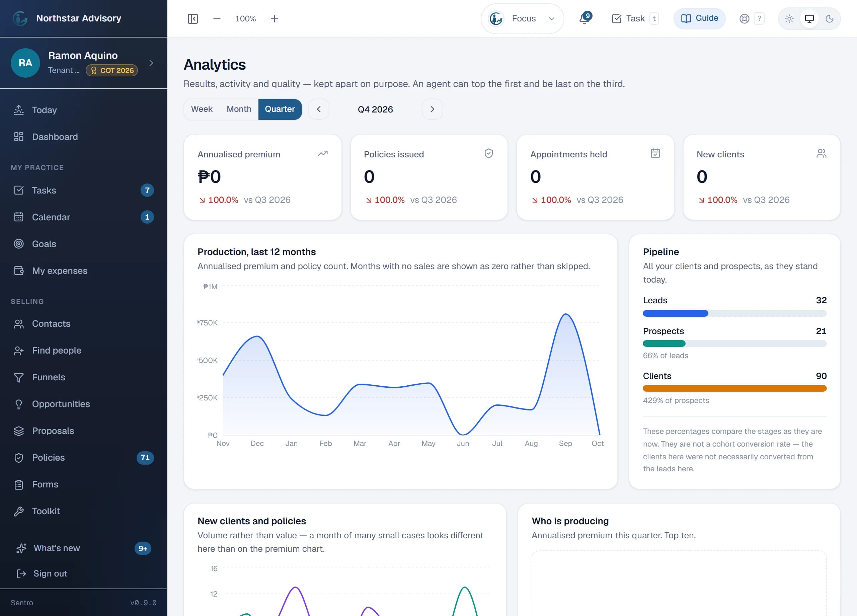This screenshot has width=857, height=616.
Task: Zoom out with the minus icon
Action: [x=217, y=18]
